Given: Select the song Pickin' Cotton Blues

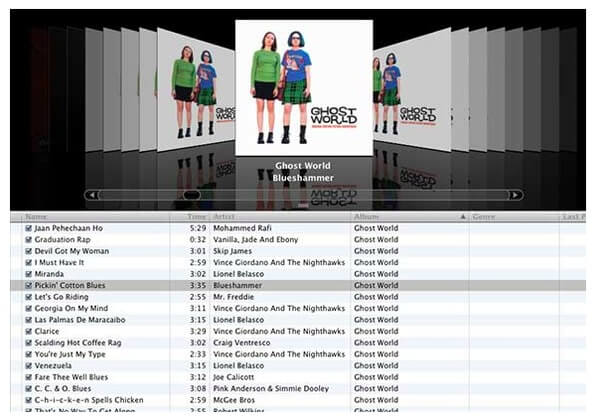Looking at the screenshot, I should 70,285.
